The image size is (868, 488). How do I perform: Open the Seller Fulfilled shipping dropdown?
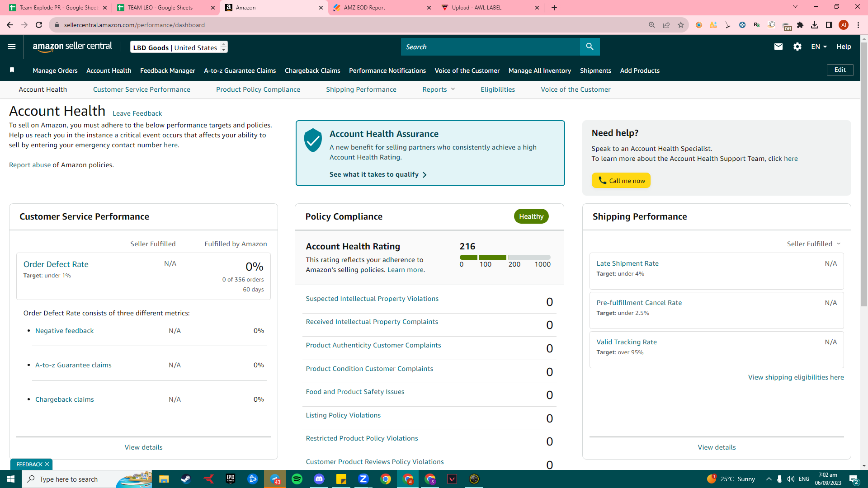814,244
